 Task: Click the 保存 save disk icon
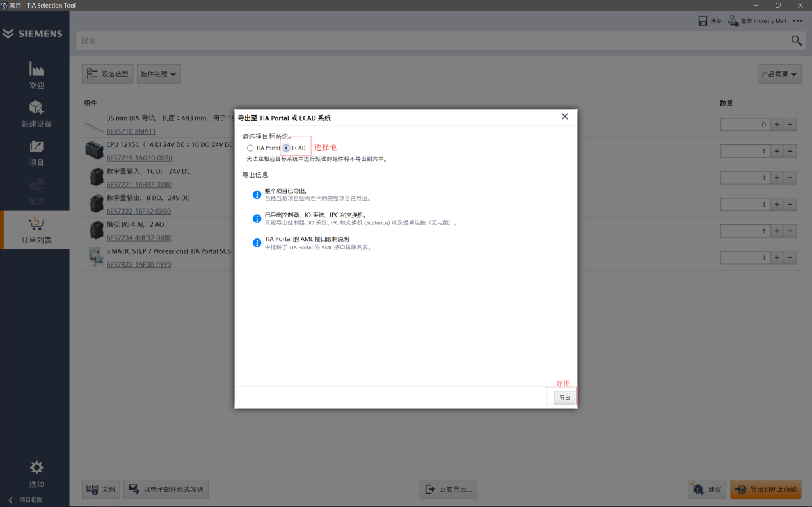tap(703, 20)
